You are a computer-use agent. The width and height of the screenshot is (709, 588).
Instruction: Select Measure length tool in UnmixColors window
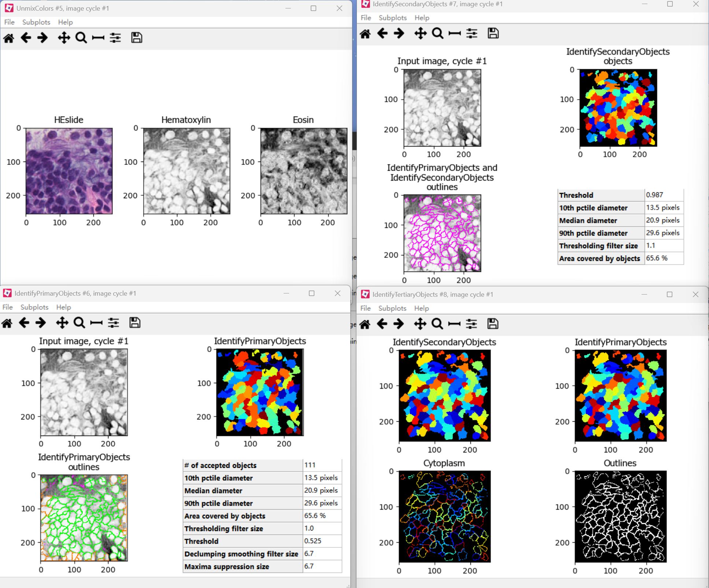(x=98, y=38)
